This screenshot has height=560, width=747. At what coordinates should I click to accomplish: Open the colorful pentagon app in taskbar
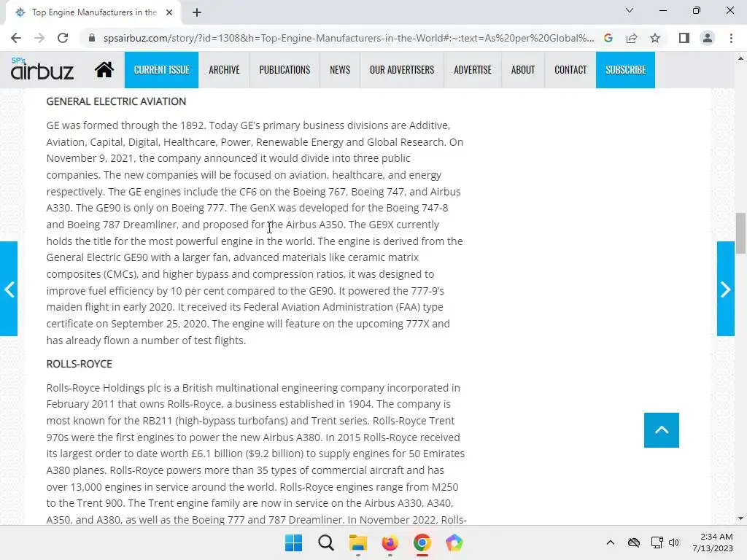454,542
